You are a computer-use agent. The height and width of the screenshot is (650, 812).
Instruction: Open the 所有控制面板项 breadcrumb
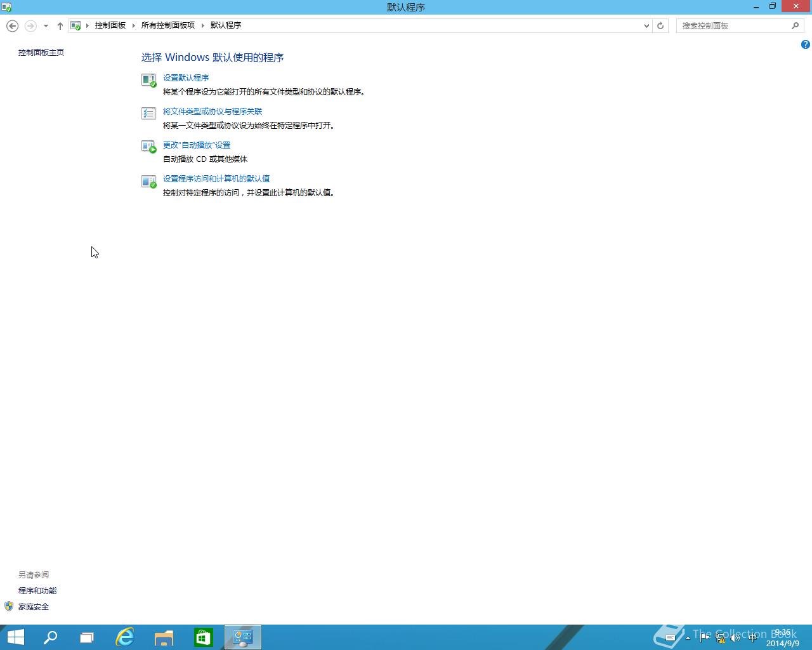[167, 25]
